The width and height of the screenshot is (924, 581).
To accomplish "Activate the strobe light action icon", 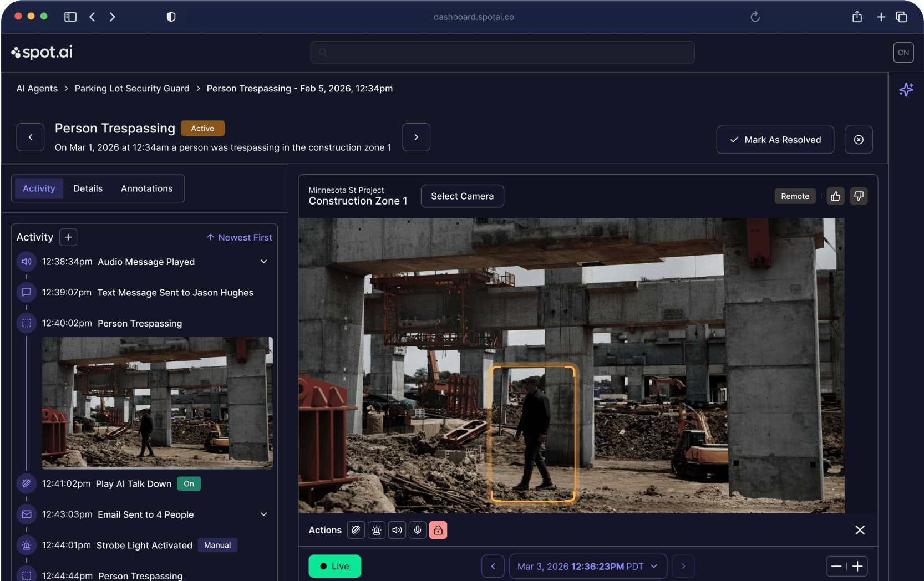I will pos(377,530).
